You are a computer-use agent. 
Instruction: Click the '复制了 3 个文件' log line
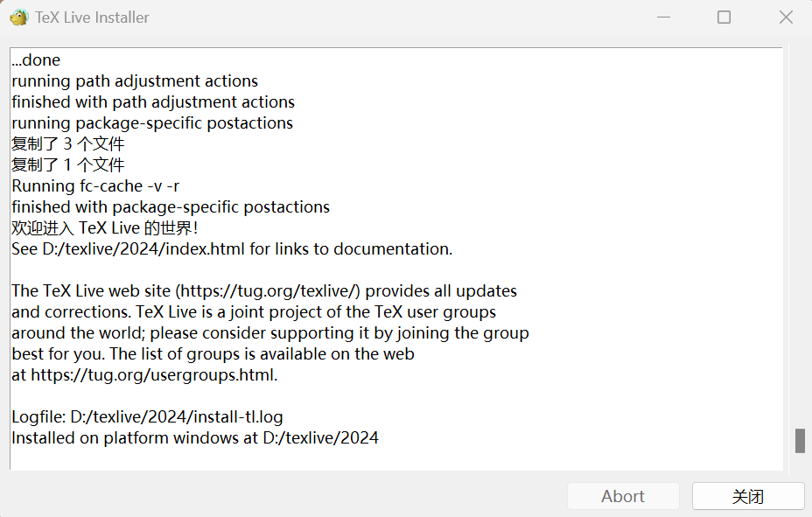(67, 144)
